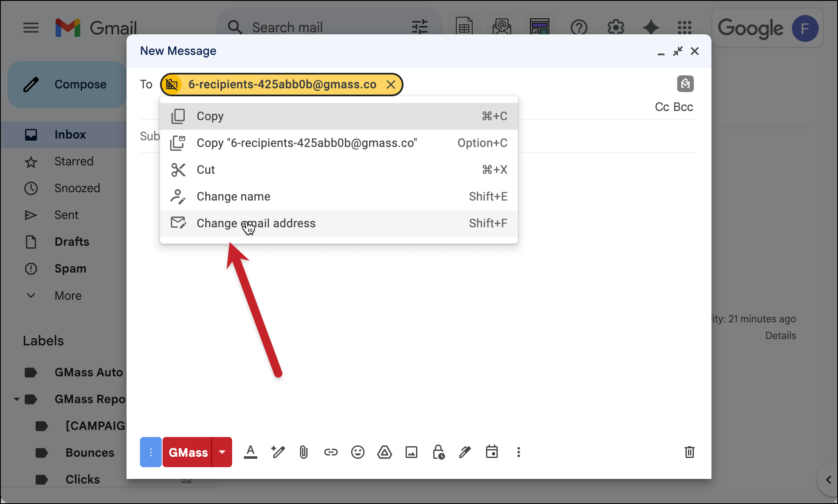The image size is (838, 504).
Task: Expand More in the left sidebar
Action: (68, 296)
